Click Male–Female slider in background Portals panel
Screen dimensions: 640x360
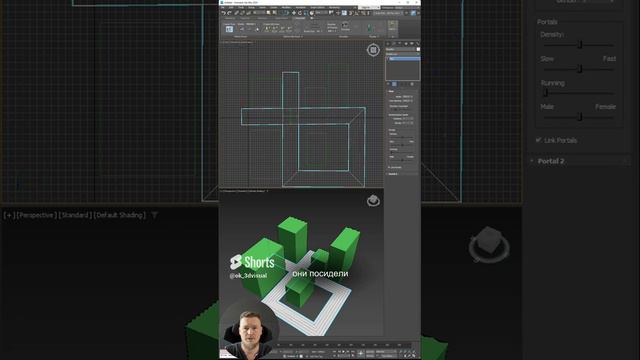click(x=579, y=117)
